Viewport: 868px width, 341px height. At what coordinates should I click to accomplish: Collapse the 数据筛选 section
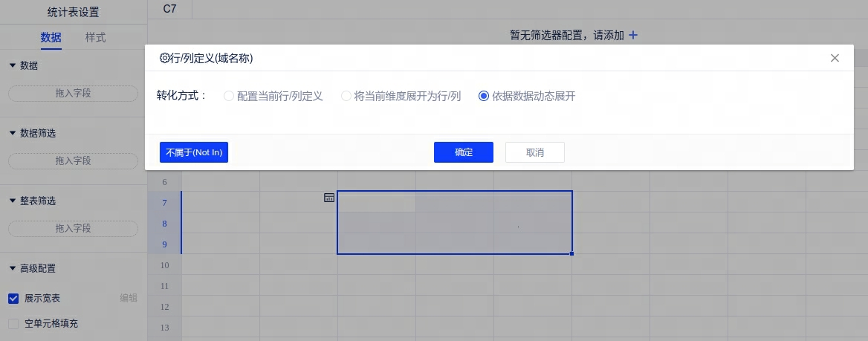tap(13, 133)
